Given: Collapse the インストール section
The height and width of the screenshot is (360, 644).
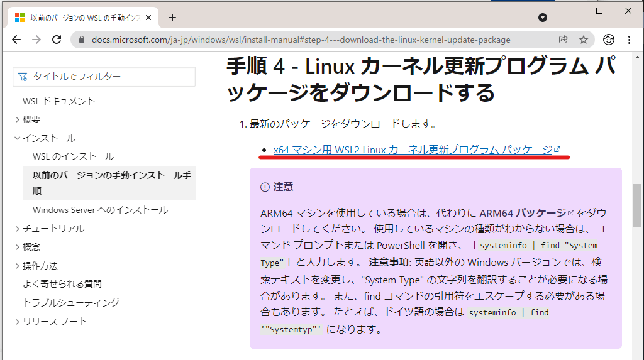Looking at the screenshot, I should (x=45, y=138).
